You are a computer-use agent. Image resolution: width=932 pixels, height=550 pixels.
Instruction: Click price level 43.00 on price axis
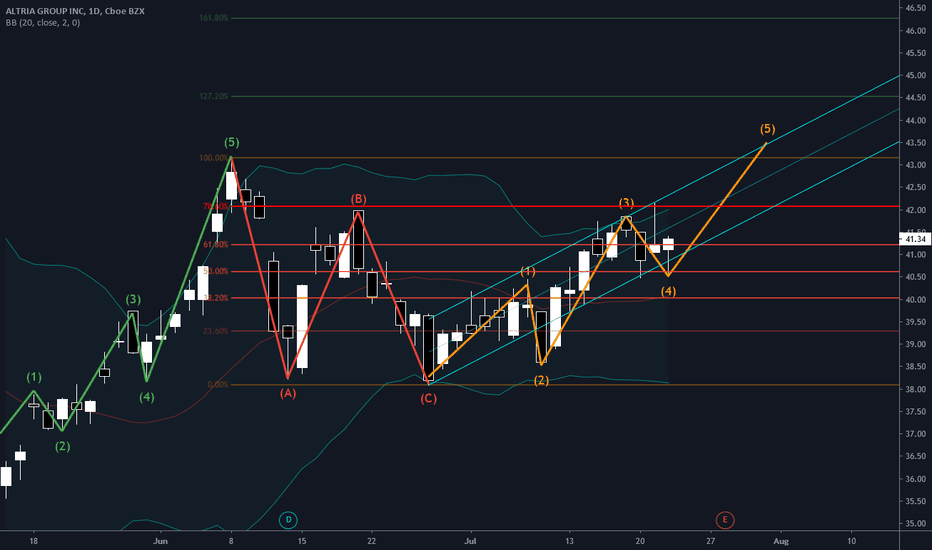point(916,165)
